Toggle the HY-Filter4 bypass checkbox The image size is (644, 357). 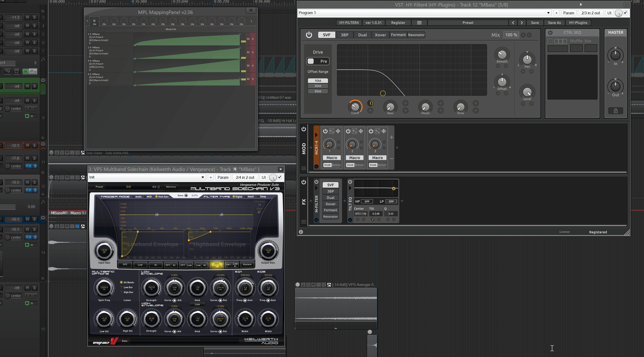(x=625, y=13)
